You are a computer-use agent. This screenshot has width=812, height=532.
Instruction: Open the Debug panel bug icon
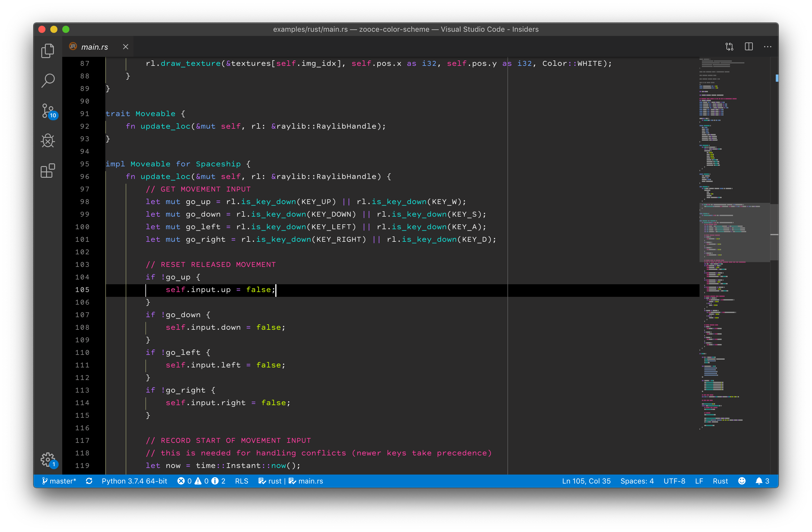[x=48, y=140]
